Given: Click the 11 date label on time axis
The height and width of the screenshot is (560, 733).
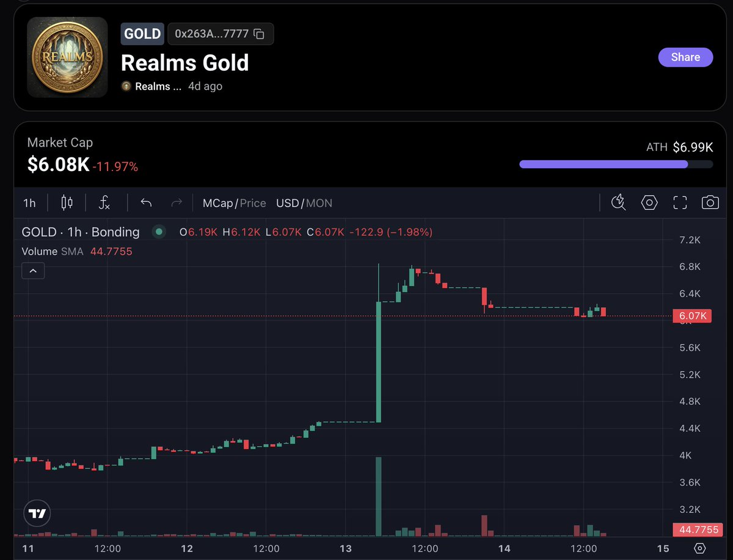Looking at the screenshot, I should point(28,548).
